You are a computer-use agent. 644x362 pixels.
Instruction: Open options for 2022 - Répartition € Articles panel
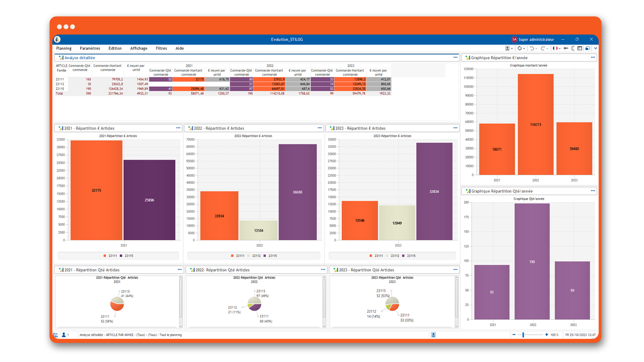click(319, 128)
